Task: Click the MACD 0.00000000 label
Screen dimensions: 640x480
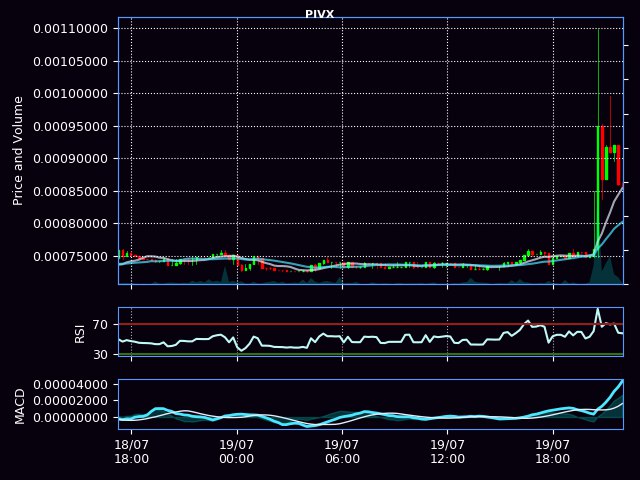Action: [71, 418]
